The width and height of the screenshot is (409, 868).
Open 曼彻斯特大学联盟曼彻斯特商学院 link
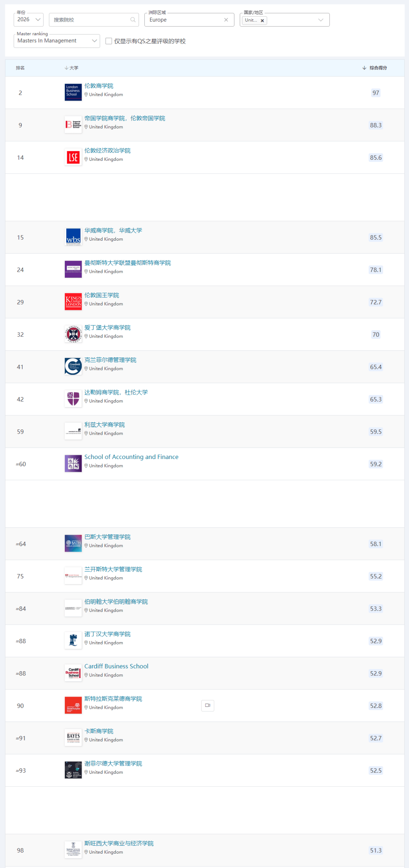(128, 263)
